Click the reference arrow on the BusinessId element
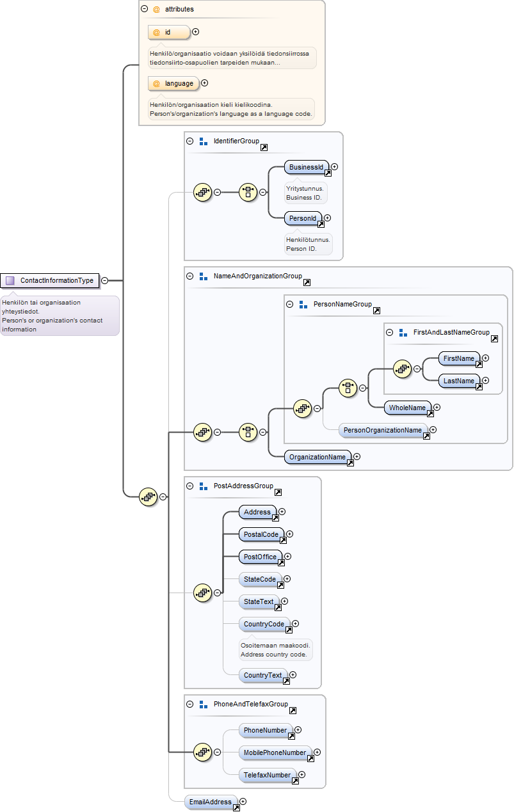Viewport: 514px width, 812px height. 328,173
